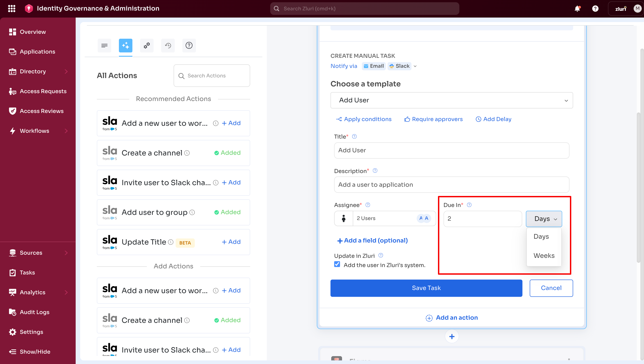Screen dimensions: 644x364
Task: Click the Save Task button
Action: 426,288
